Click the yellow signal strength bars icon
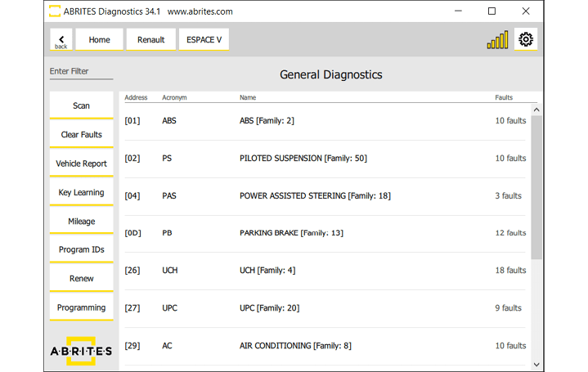 (x=497, y=40)
